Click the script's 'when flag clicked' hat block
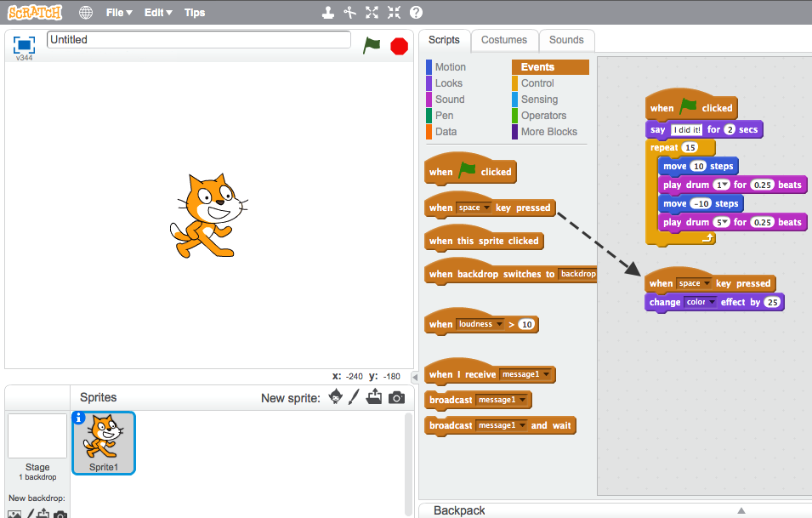 tap(691, 105)
